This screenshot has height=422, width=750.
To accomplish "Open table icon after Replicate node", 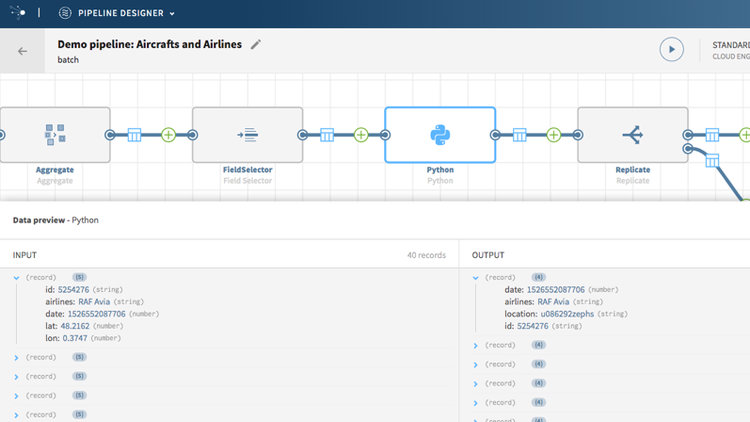I will click(x=712, y=135).
